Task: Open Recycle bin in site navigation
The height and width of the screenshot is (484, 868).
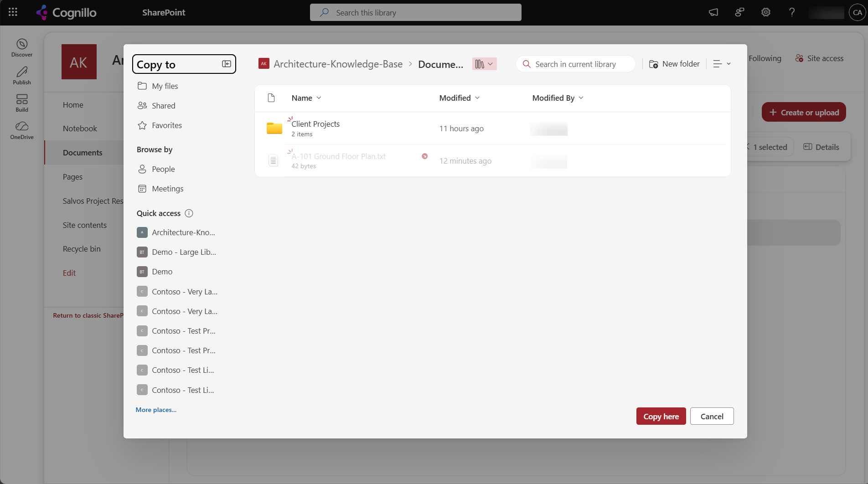Action: [82, 249]
